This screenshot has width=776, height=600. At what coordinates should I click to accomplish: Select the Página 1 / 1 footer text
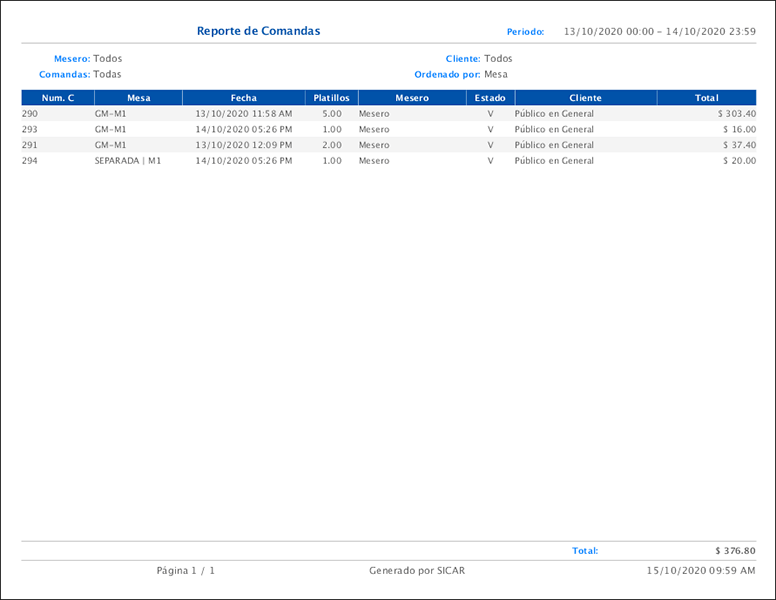click(186, 570)
